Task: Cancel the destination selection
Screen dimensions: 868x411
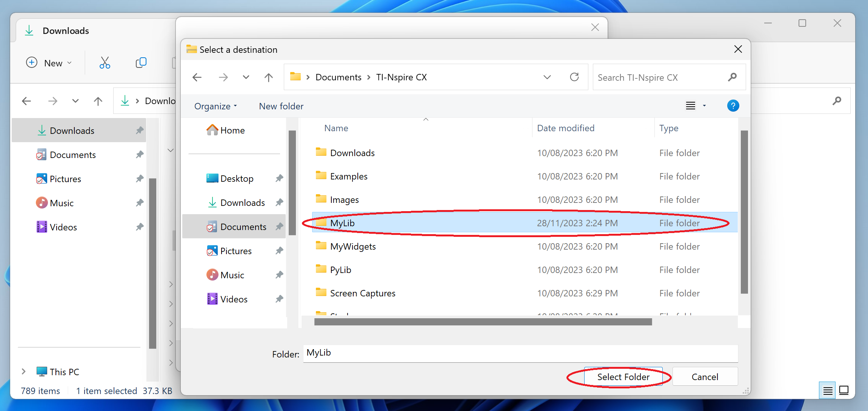Action: click(x=705, y=377)
